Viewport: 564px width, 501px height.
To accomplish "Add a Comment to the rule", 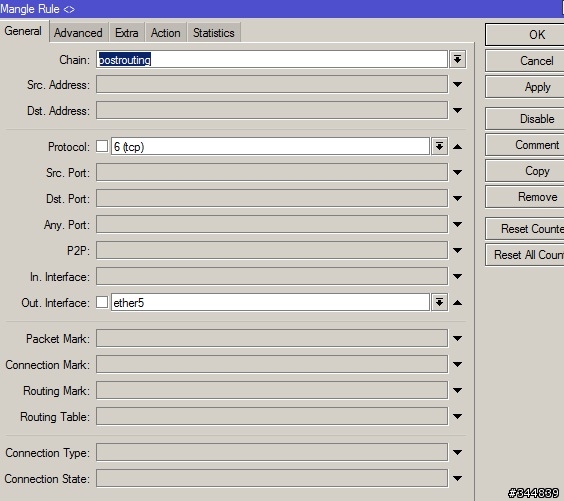I will click(525, 145).
